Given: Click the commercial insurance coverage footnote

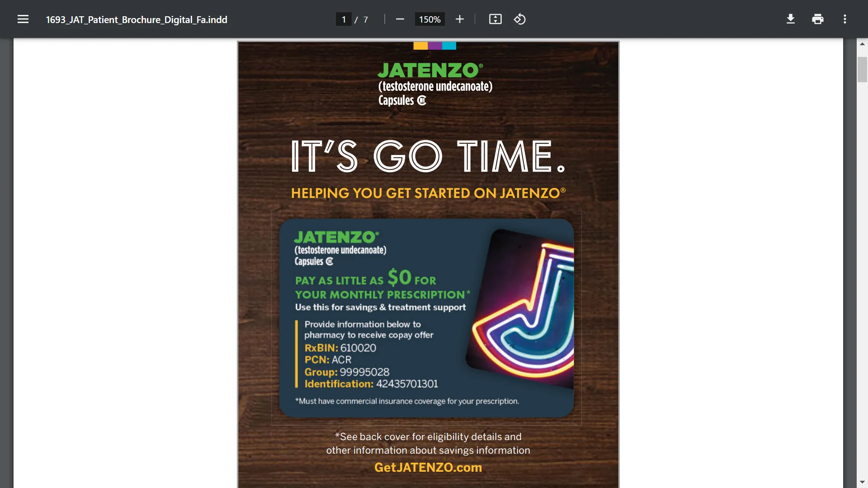Looking at the screenshot, I should 407,401.
